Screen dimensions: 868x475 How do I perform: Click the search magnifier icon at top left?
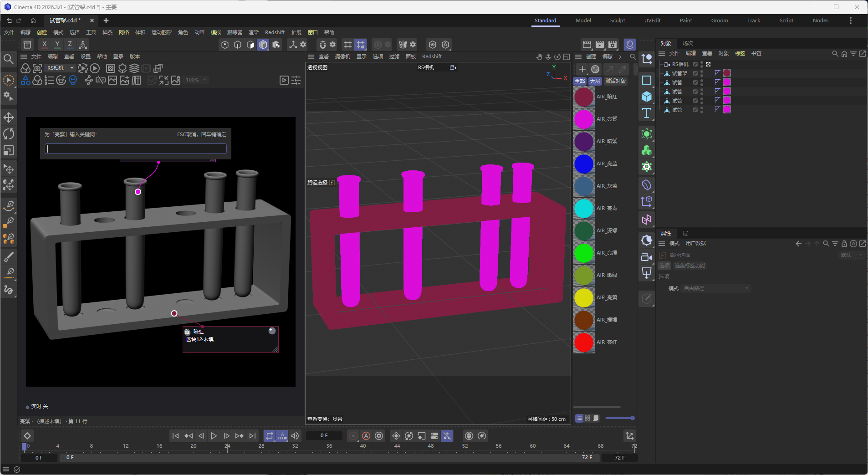tap(8, 59)
